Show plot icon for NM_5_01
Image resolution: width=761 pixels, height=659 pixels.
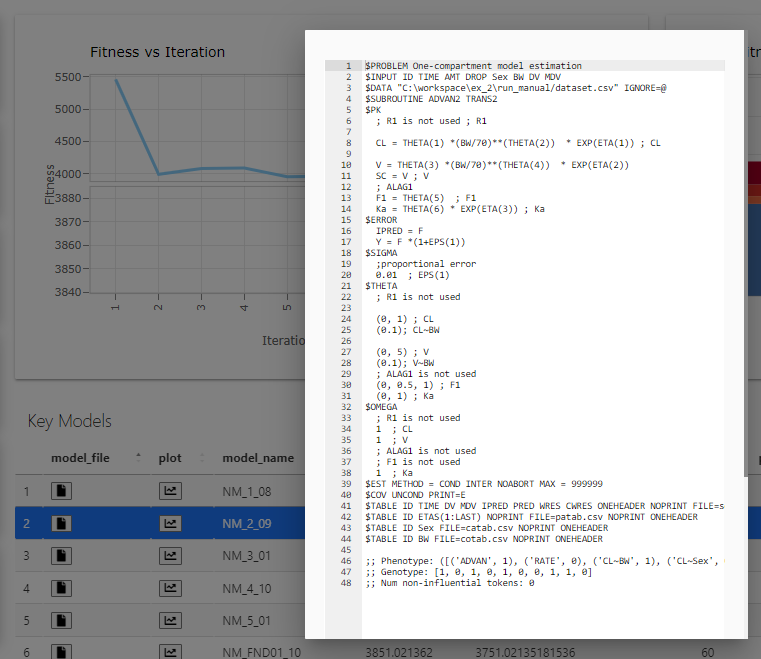170,620
